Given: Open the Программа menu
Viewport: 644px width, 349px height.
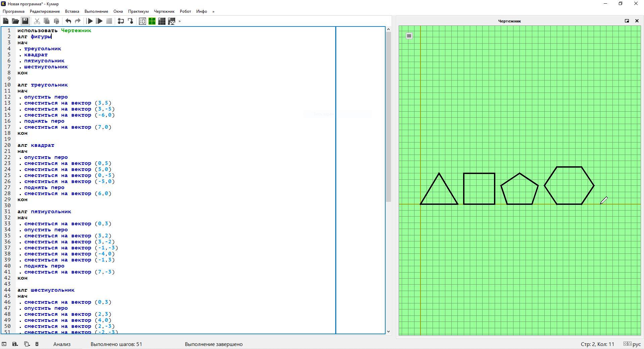Looking at the screenshot, I should coord(13,11).
